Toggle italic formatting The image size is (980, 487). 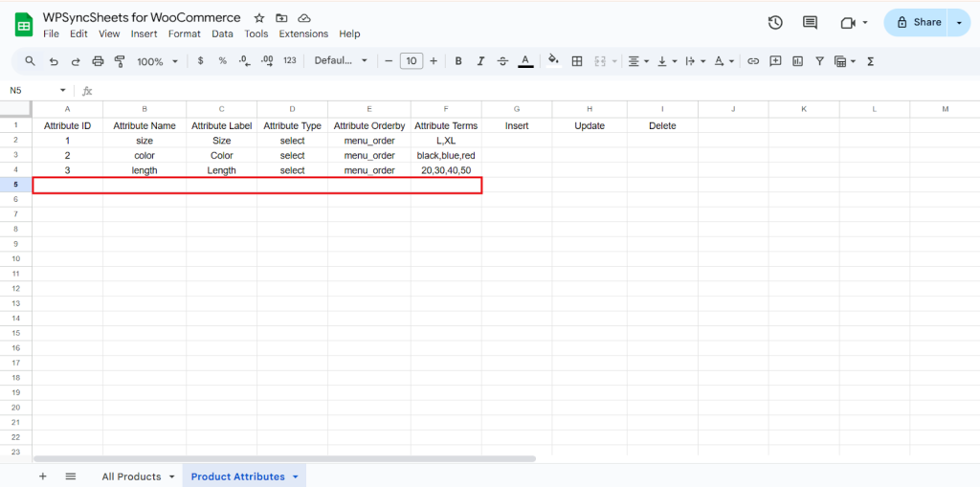(x=480, y=61)
